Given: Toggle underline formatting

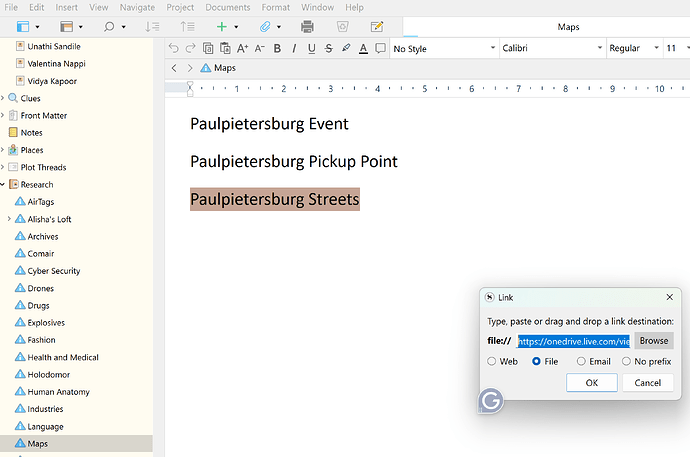Looking at the screenshot, I should [312, 48].
